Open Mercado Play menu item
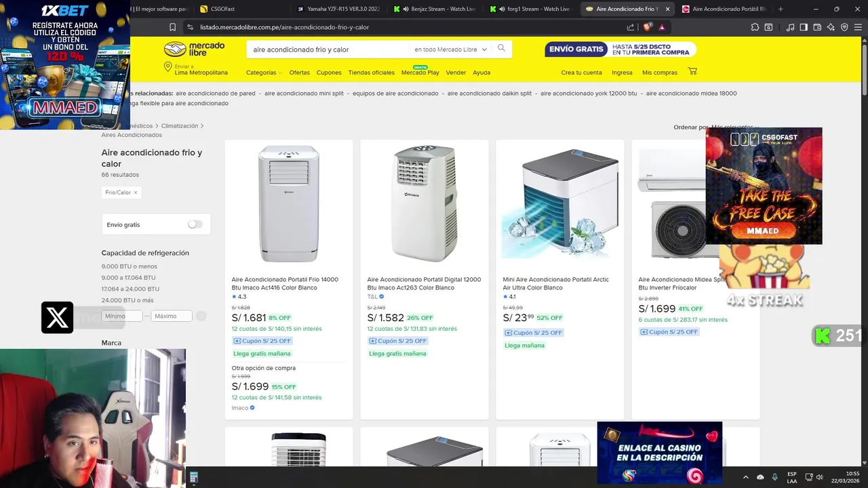Image resolution: width=868 pixels, height=488 pixels. pos(420,73)
